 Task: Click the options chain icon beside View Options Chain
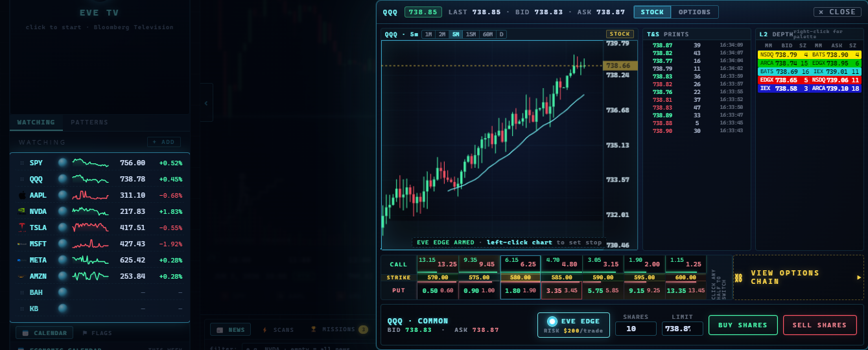[x=738, y=277]
